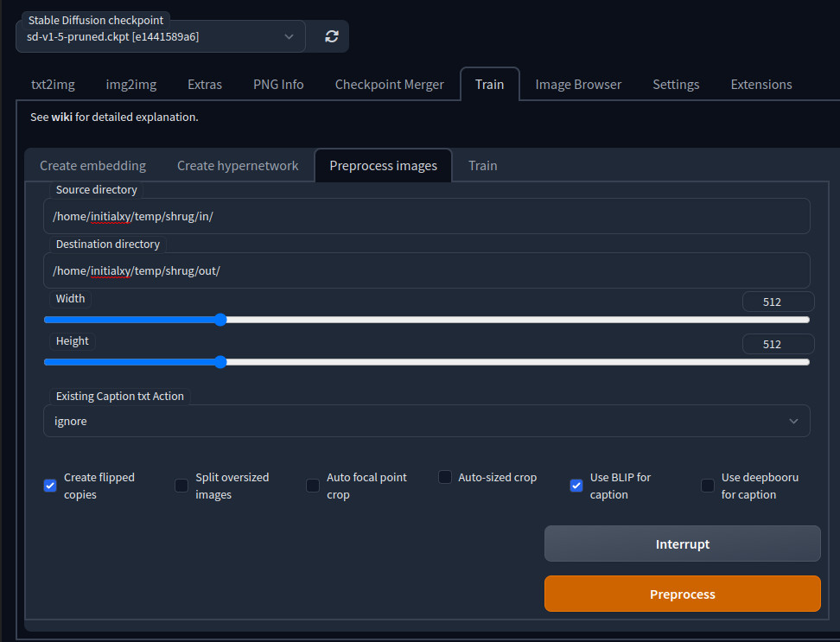Image resolution: width=840 pixels, height=642 pixels.
Task: Follow the wiki link
Action: [61, 117]
